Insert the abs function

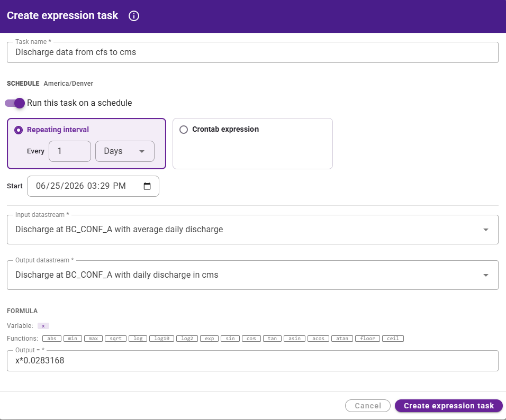[x=52, y=339]
